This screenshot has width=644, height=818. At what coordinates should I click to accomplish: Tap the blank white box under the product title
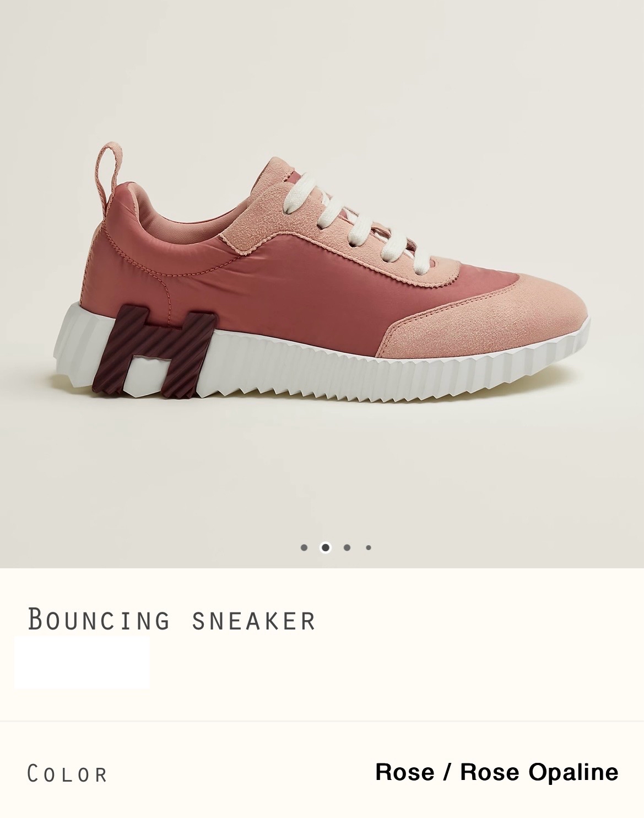coord(82,663)
